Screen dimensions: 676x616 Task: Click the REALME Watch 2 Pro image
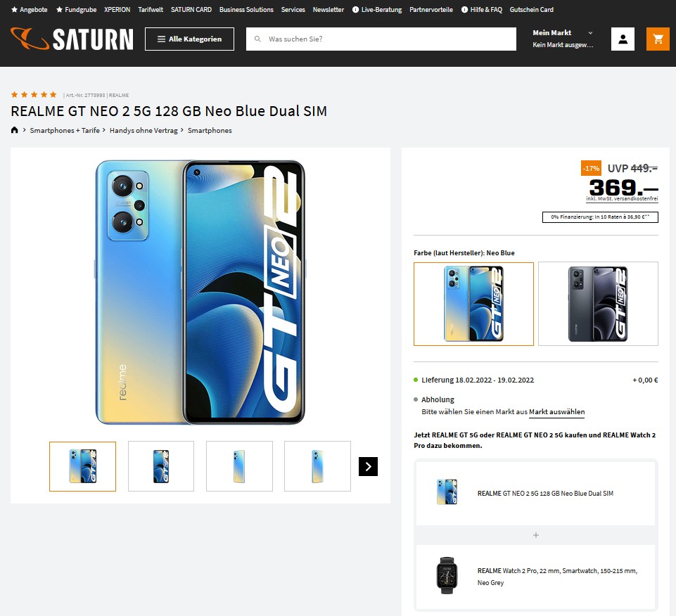click(x=446, y=575)
